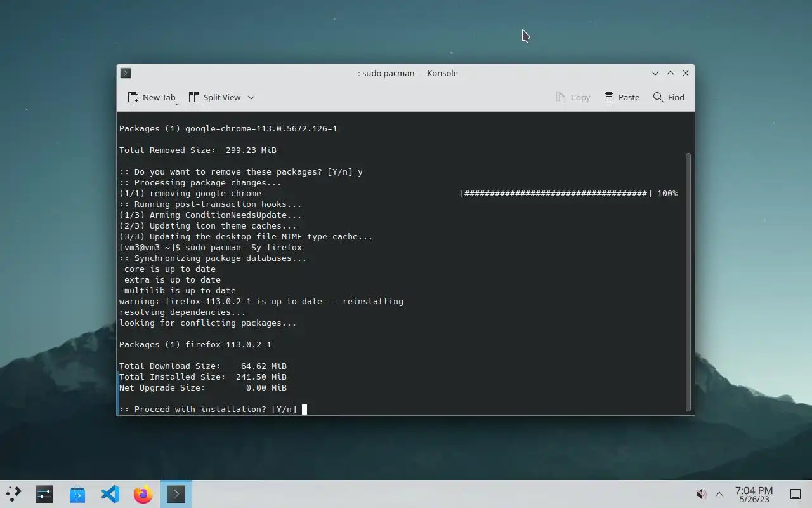This screenshot has width=812, height=508.
Task: Click 'Net Upgrade Size: 0.00 MiB' line
Action: (203, 387)
